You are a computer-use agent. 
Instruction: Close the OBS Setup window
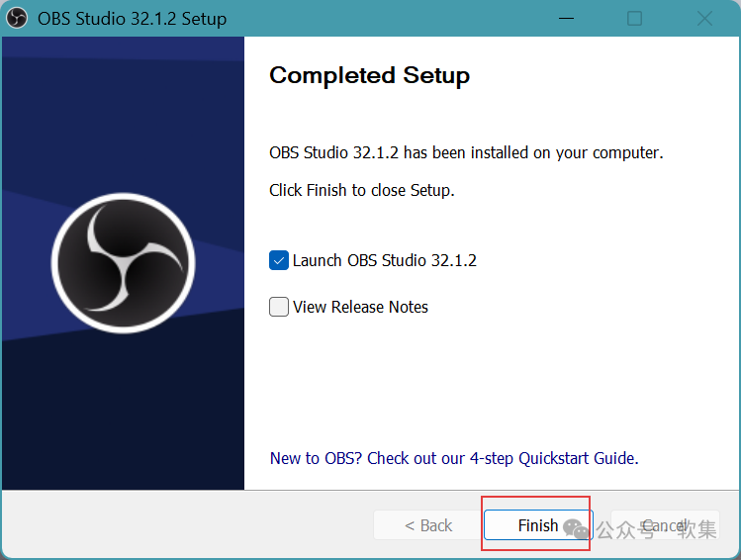(x=704, y=19)
